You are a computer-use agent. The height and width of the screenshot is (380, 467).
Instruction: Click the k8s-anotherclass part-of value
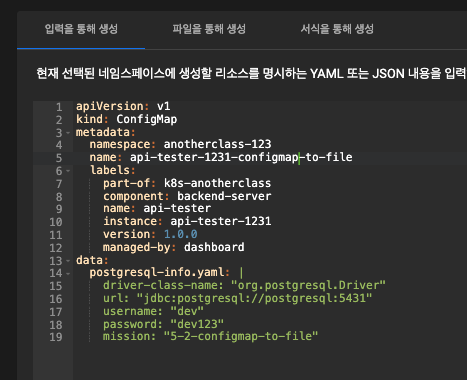click(217, 183)
